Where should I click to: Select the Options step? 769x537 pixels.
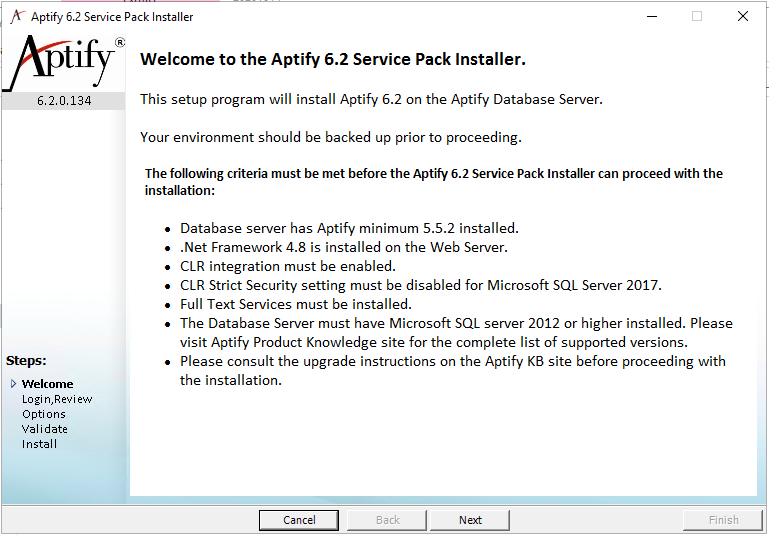tap(44, 414)
